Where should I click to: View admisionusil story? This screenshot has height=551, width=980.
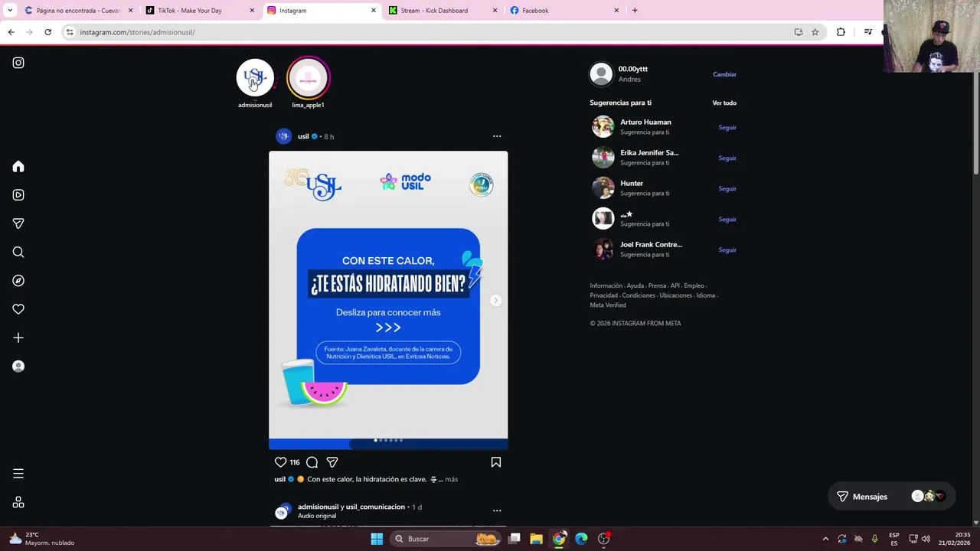[x=255, y=77]
